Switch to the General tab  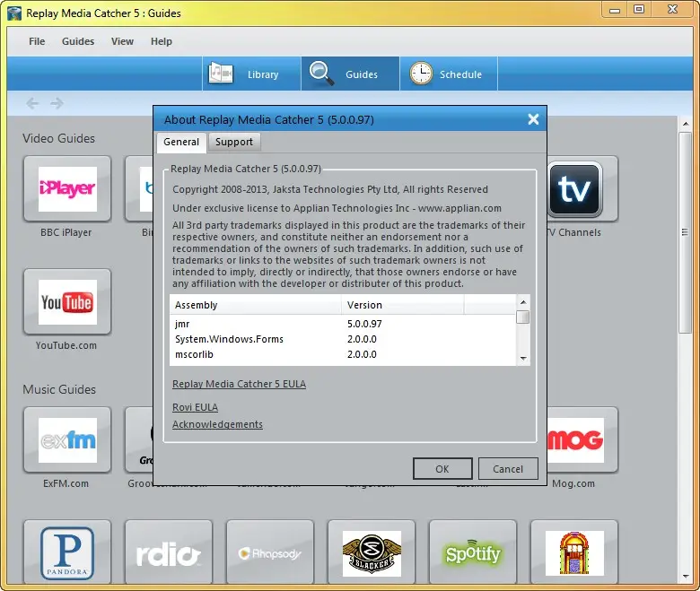pyautogui.click(x=181, y=143)
